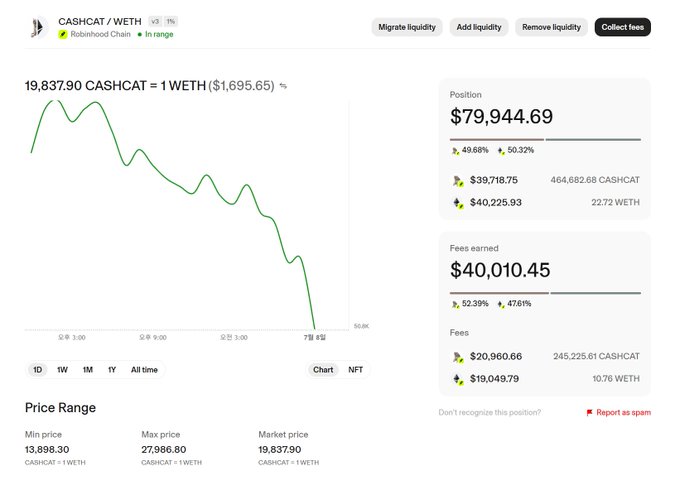Click the CASHCAT/WETH pair token logo
This screenshot has width=680, height=490.
click(x=38, y=28)
